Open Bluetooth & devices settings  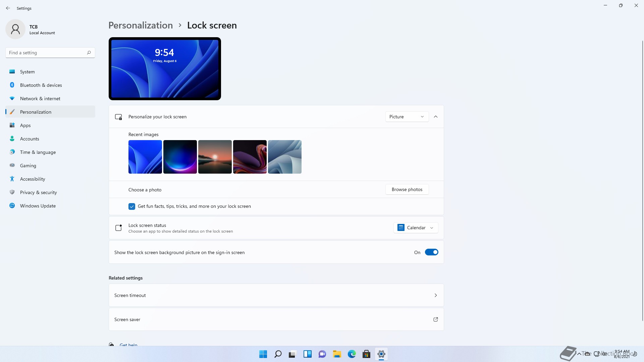41,85
